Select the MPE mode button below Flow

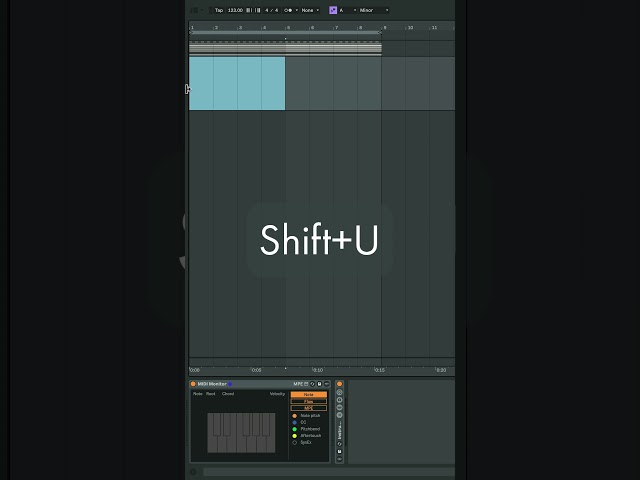coord(309,408)
